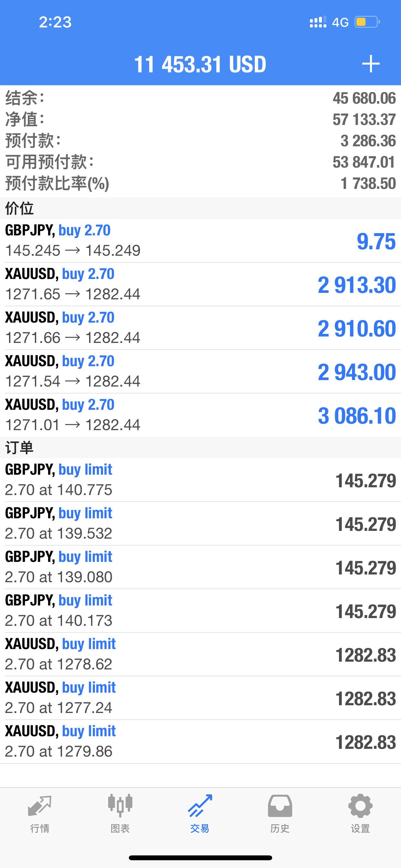401x868 pixels.
Task: Select GBPJPY buy limit at 140.775
Action: pos(200,480)
